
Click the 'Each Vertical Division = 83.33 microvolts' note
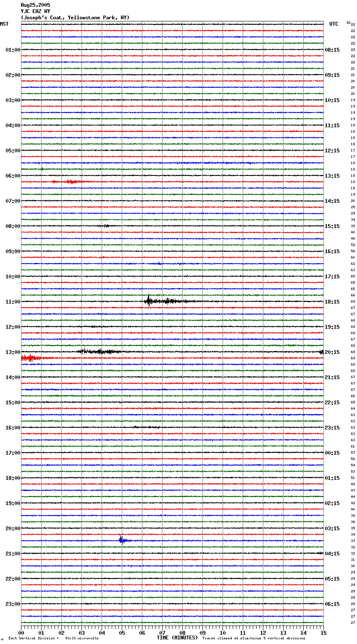(x=53, y=638)
